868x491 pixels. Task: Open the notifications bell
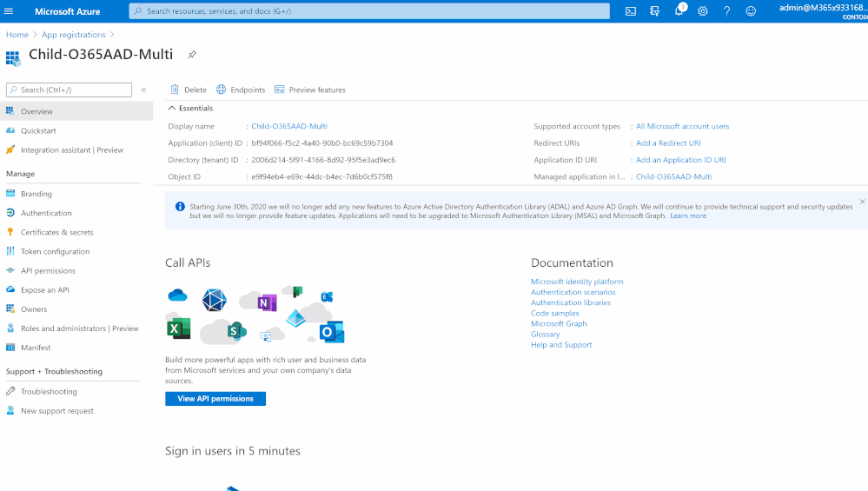[679, 11]
